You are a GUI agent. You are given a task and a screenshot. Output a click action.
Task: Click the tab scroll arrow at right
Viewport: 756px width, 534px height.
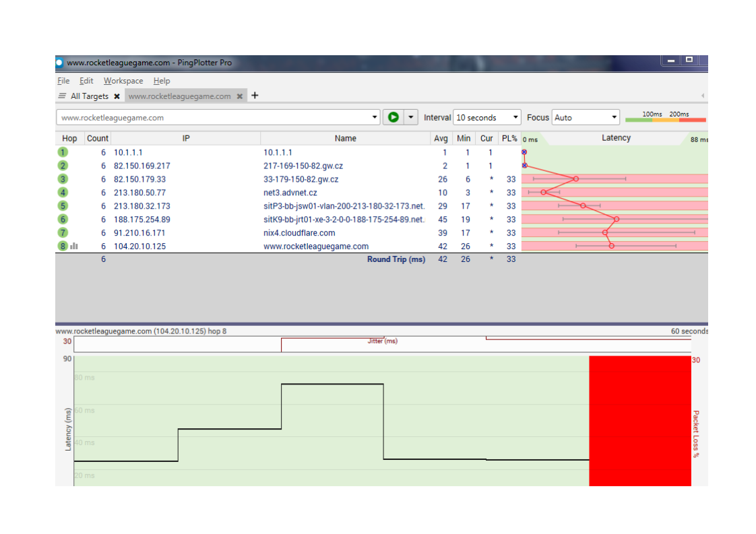coord(703,96)
